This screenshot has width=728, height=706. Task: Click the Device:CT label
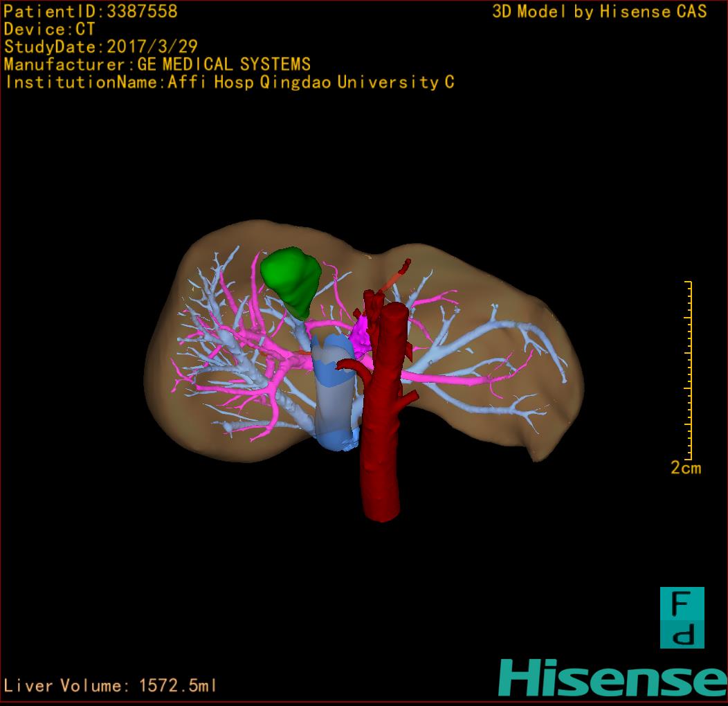pyautogui.click(x=50, y=29)
